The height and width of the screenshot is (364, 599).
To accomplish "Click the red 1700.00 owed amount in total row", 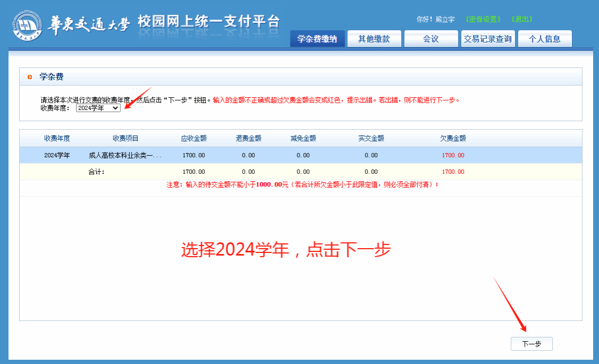I will (x=453, y=172).
